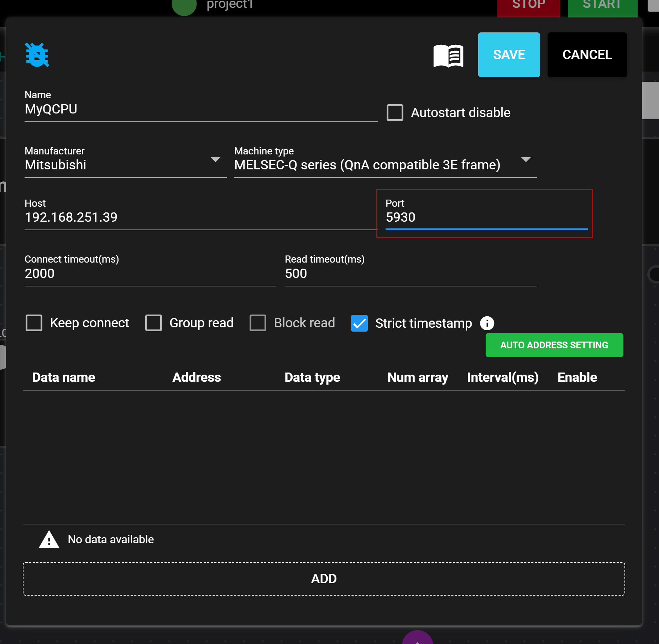Toggle the Keep connect checkbox
This screenshot has width=659, height=644.
[34, 323]
